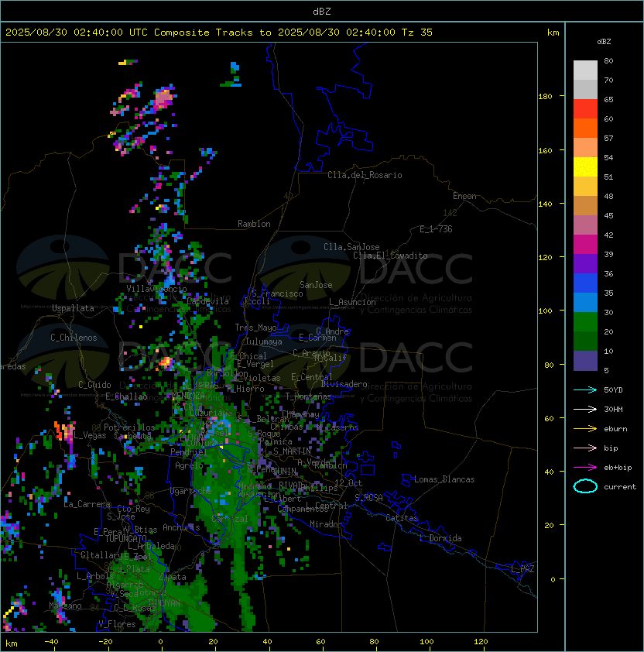This screenshot has height=652, width=644.
Task: Click the 'Potrerillos' map label
Action: [129, 427]
